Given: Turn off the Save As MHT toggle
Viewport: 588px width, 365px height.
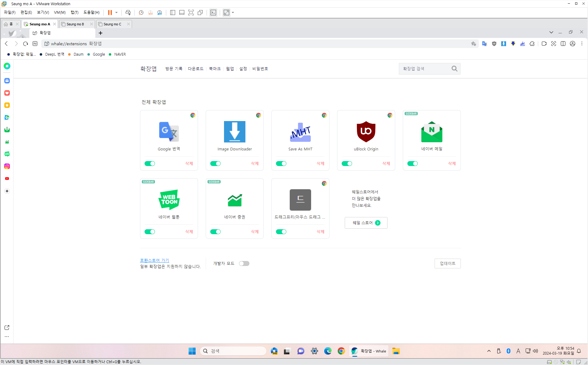Looking at the screenshot, I should [x=281, y=164].
